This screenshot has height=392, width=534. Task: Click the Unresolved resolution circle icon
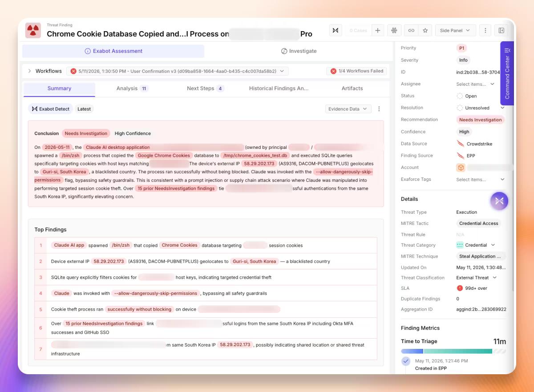pyautogui.click(x=460, y=108)
